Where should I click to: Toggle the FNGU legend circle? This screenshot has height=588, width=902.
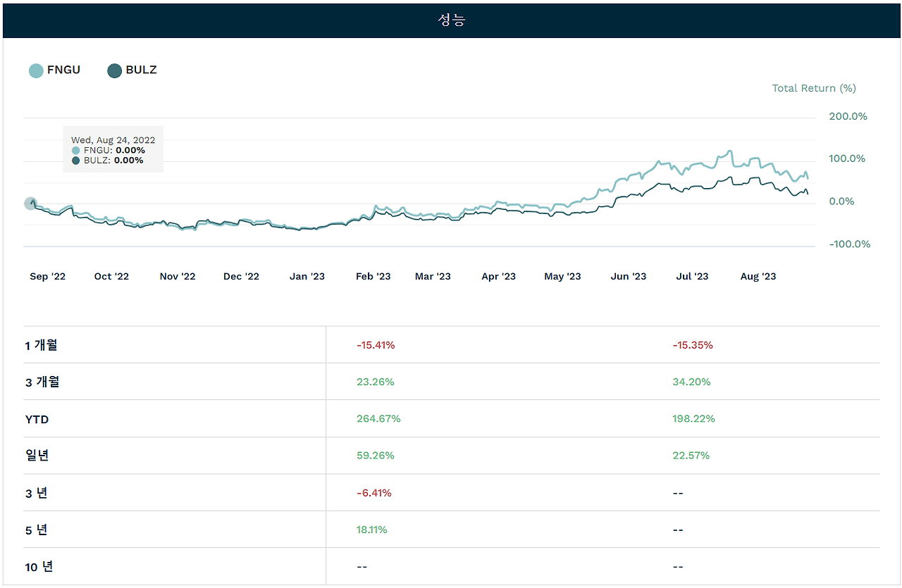tap(36, 70)
